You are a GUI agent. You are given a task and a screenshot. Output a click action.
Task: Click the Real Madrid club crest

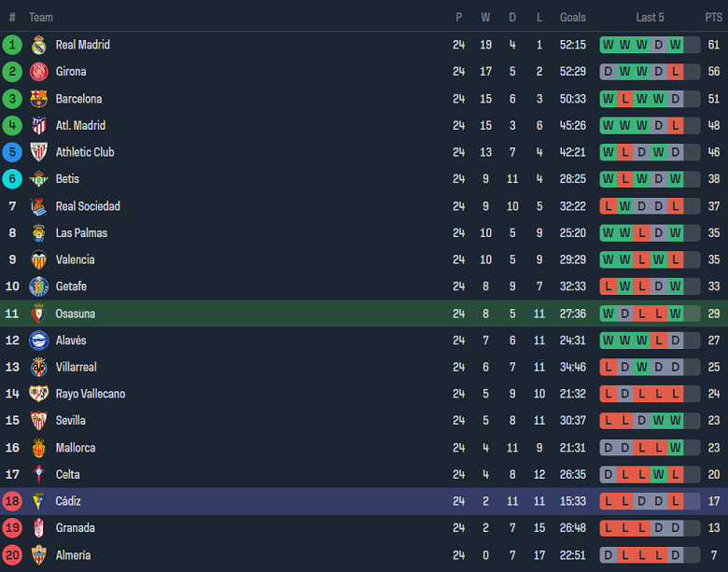click(x=38, y=45)
